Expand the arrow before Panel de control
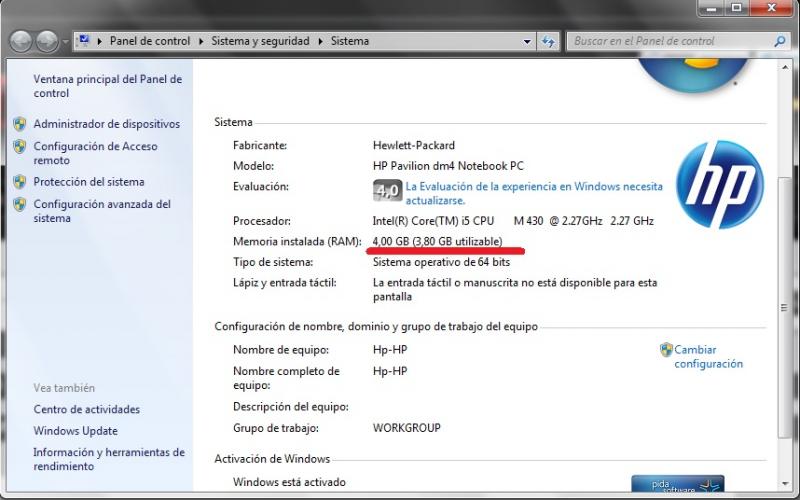Image resolution: width=800 pixels, height=500 pixels. coord(99,41)
